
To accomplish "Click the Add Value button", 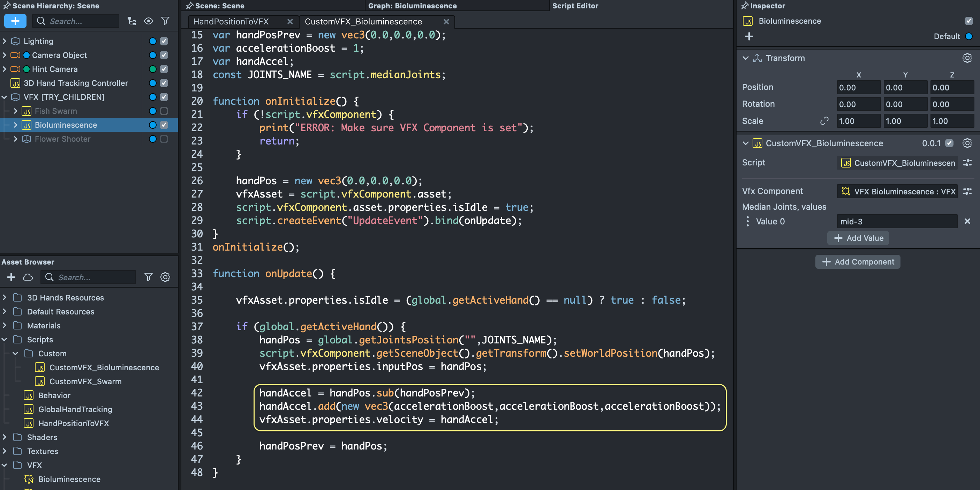I will tap(858, 238).
